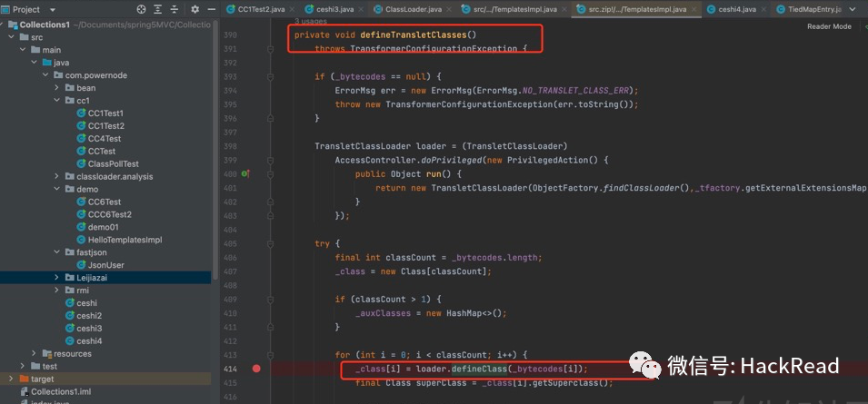
Task: Click the findClassLoader call on line 401
Action: pyautogui.click(x=642, y=188)
